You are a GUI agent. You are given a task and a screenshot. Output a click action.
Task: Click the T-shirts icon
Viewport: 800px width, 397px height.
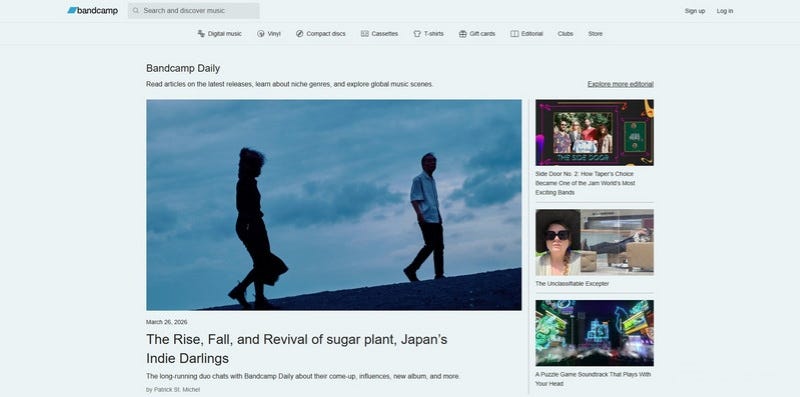click(x=417, y=34)
